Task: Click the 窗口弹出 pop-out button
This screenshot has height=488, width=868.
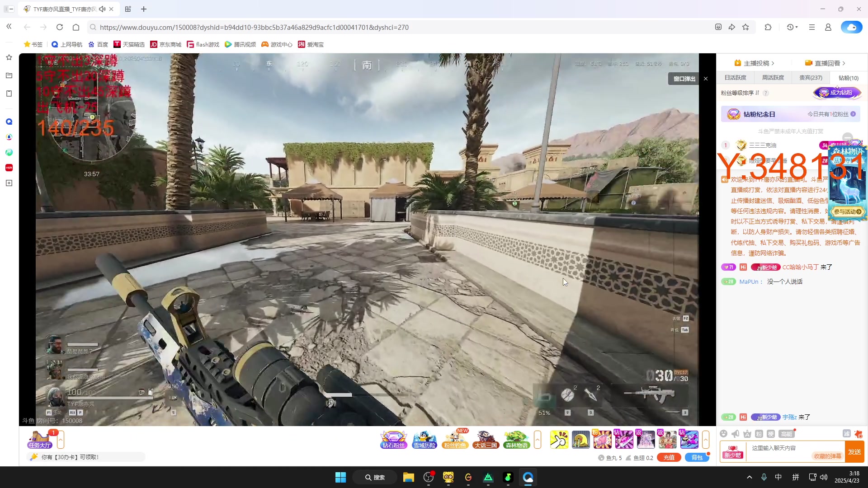Action: pyautogui.click(x=684, y=79)
